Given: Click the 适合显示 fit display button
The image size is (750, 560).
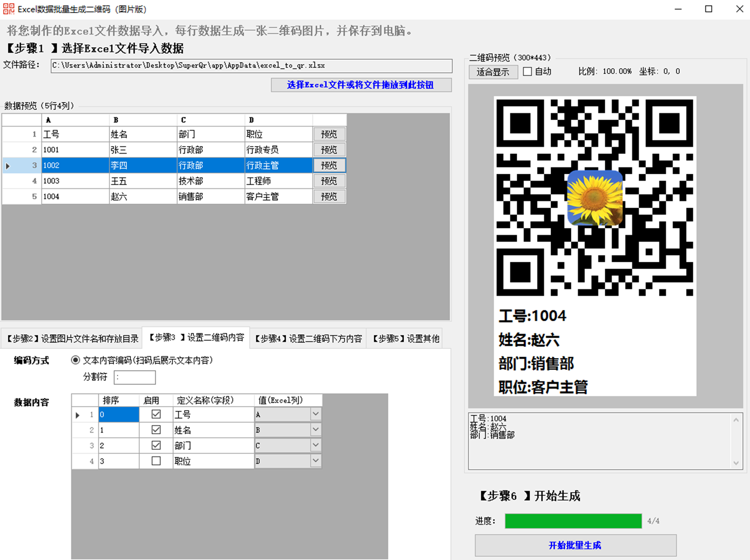Looking at the screenshot, I should click(x=493, y=72).
